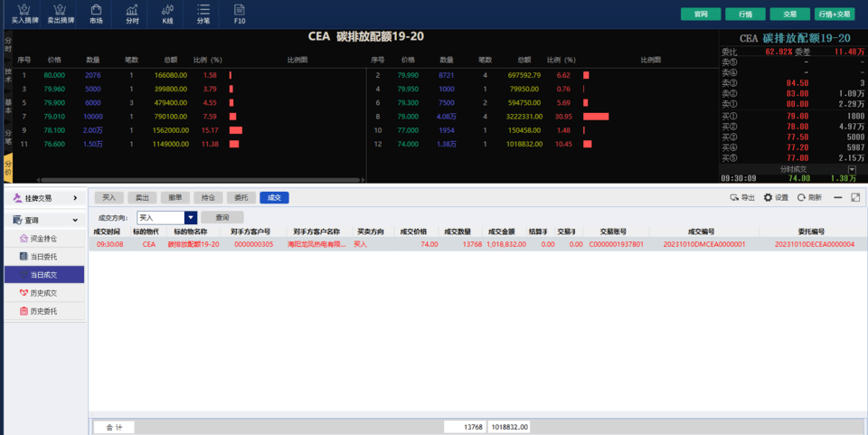Screen dimensions: 868x435
Task: Select the 09:30:08 transaction row
Action: 452,244
